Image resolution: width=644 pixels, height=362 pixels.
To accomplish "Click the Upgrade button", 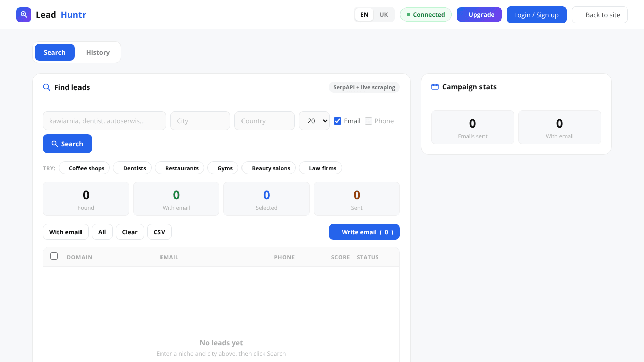I will [x=479, y=15].
